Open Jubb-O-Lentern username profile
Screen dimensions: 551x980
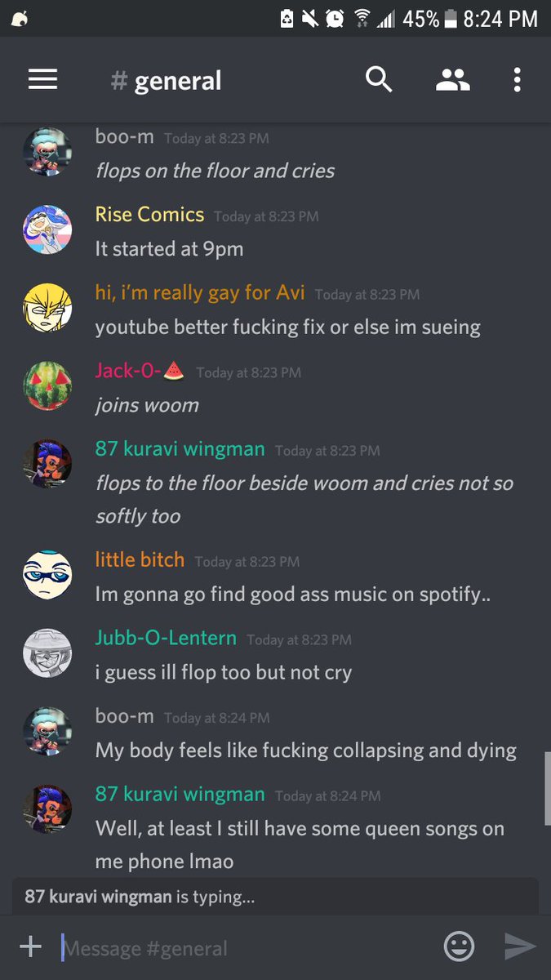[166, 638]
